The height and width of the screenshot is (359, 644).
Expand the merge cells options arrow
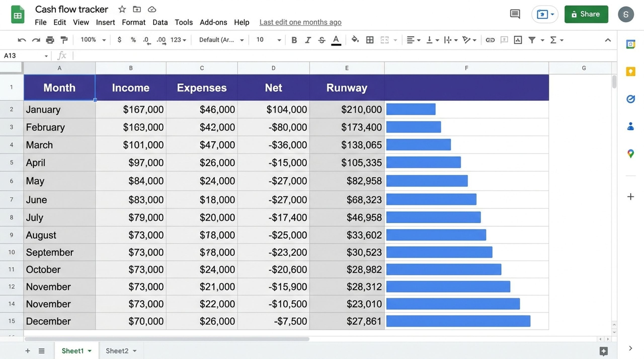coord(395,40)
